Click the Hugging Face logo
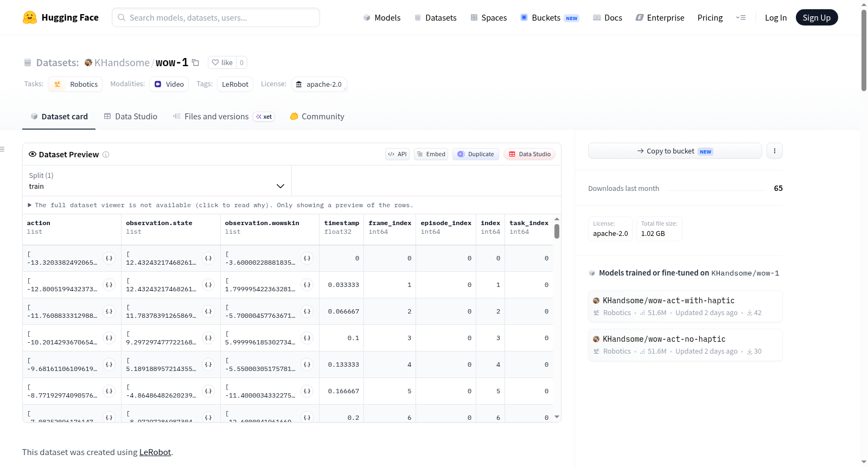The width and height of the screenshot is (868, 467). pos(60,17)
